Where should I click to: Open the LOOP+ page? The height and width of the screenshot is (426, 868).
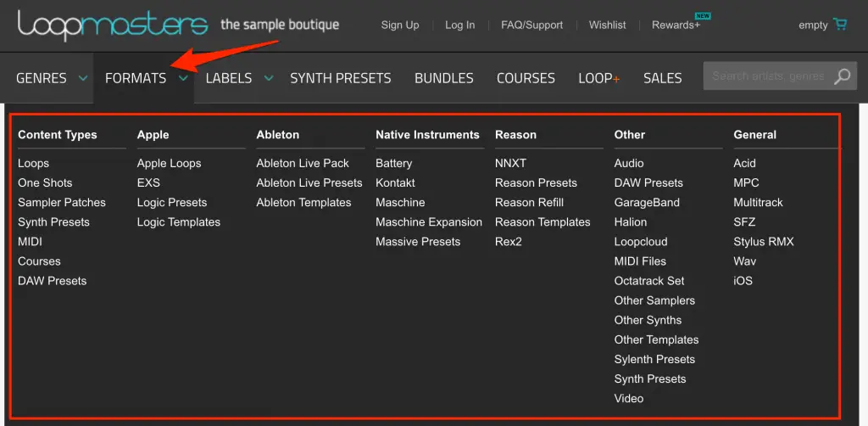pyautogui.click(x=599, y=78)
